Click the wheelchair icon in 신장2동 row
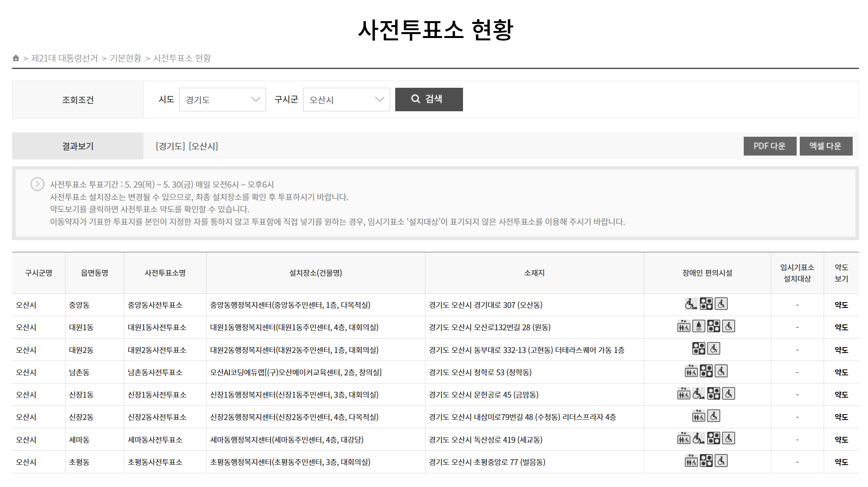This screenshot has height=487, width=868. point(714,416)
